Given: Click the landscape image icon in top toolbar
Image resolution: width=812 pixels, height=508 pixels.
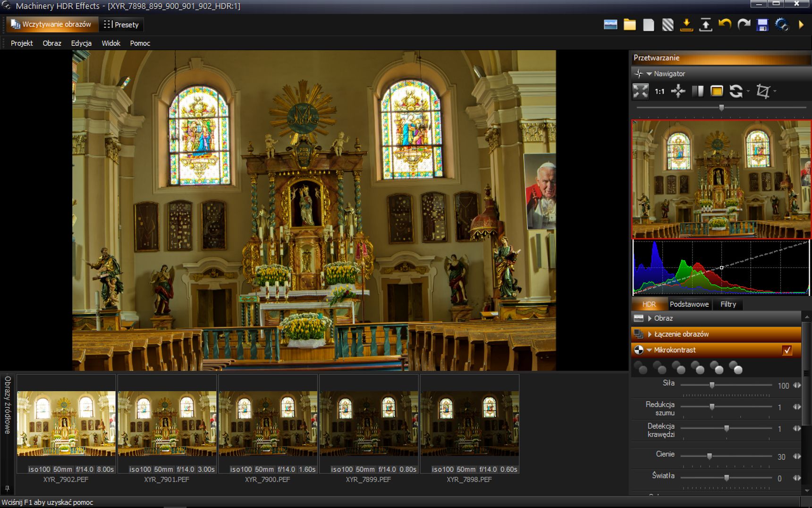Looking at the screenshot, I should [610, 25].
